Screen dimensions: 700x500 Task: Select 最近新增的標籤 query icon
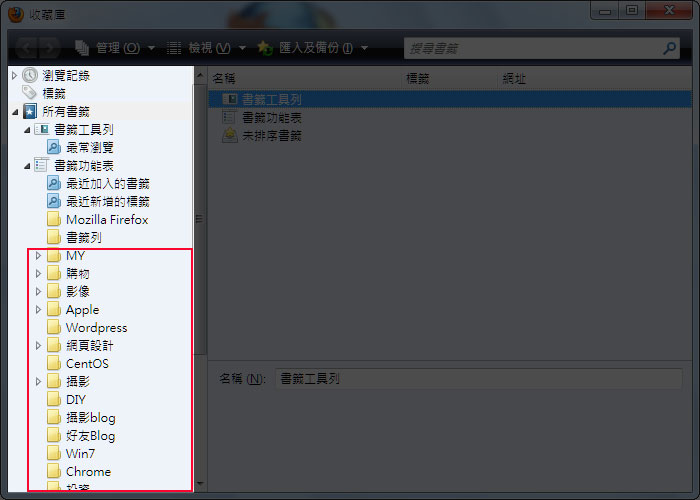(x=54, y=201)
